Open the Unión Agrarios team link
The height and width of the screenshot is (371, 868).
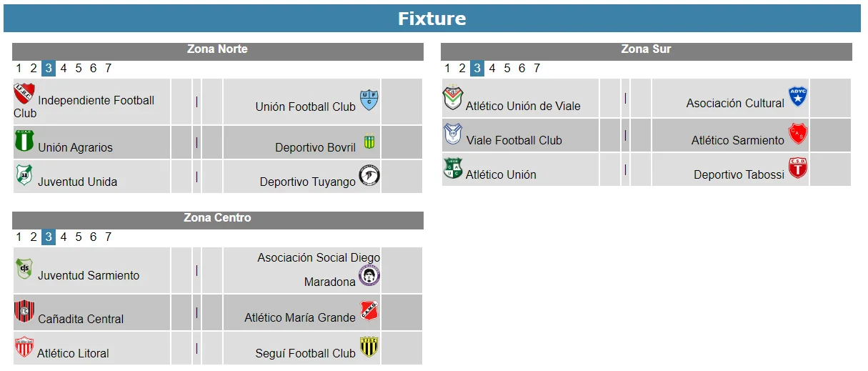pos(75,148)
